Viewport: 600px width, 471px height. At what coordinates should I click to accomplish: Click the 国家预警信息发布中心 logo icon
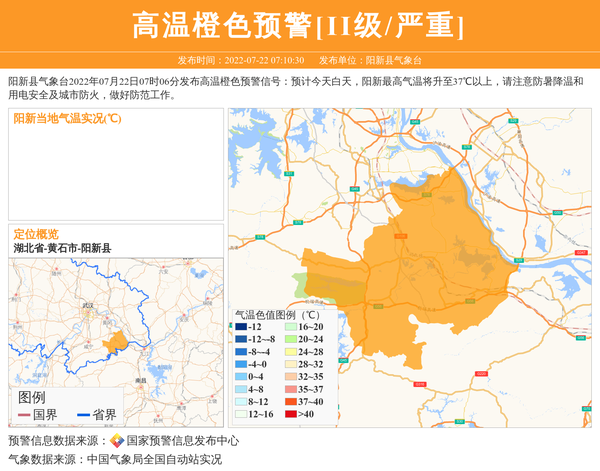tap(117, 441)
